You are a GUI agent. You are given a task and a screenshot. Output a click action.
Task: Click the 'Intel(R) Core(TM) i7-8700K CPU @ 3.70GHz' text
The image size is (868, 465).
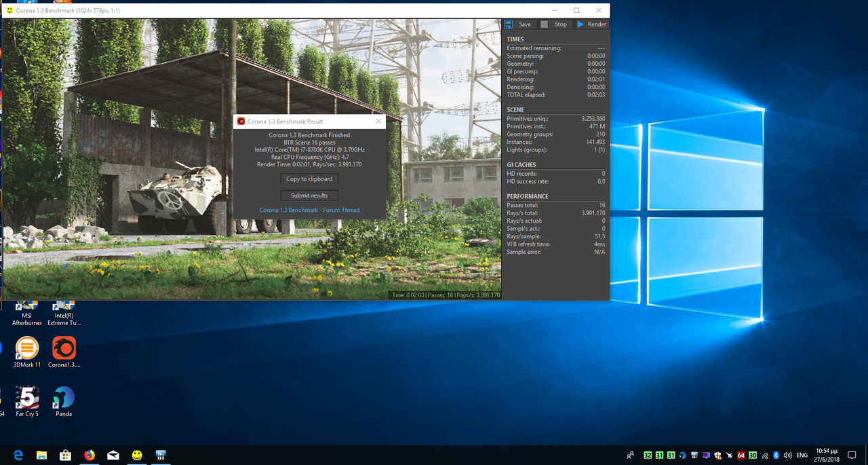click(x=309, y=149)
